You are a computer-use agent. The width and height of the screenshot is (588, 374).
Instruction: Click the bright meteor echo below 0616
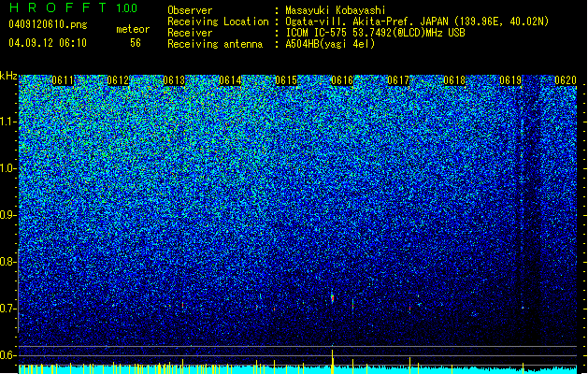332,297
